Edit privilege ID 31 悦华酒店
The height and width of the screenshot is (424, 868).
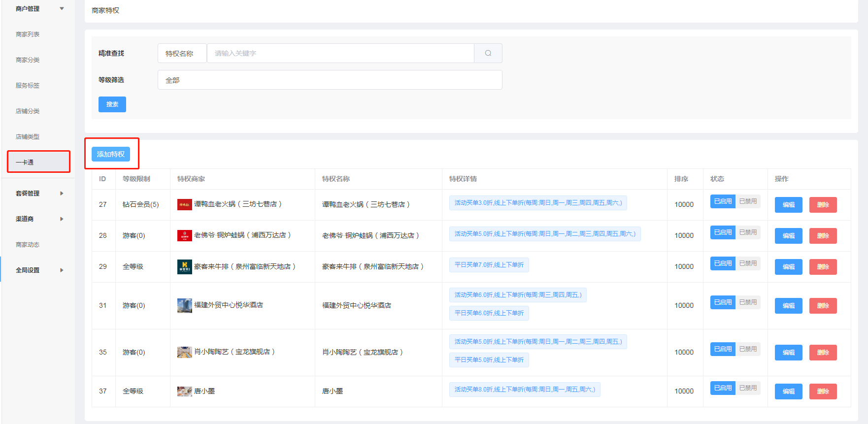coord(788,306)
